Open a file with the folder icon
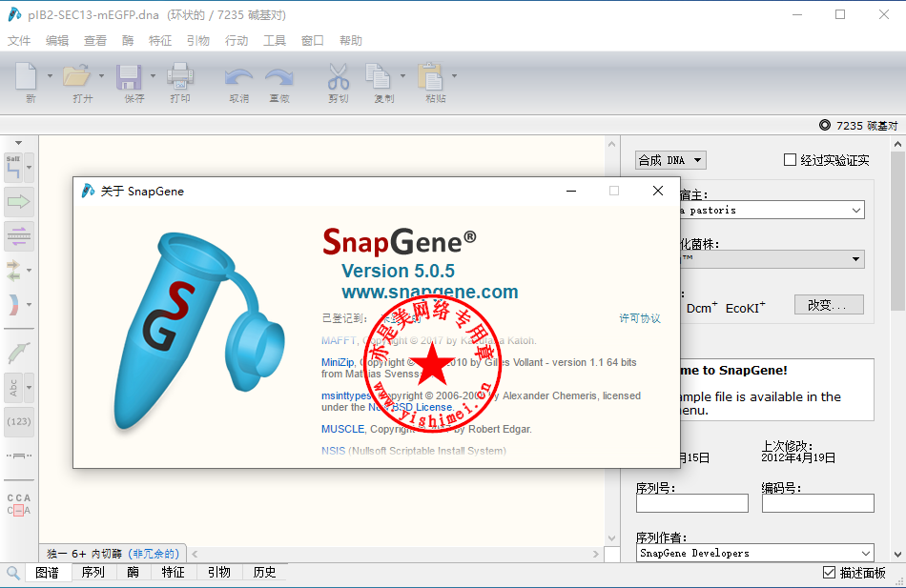Viewport: 906px width, 588px height. (76, 75)
